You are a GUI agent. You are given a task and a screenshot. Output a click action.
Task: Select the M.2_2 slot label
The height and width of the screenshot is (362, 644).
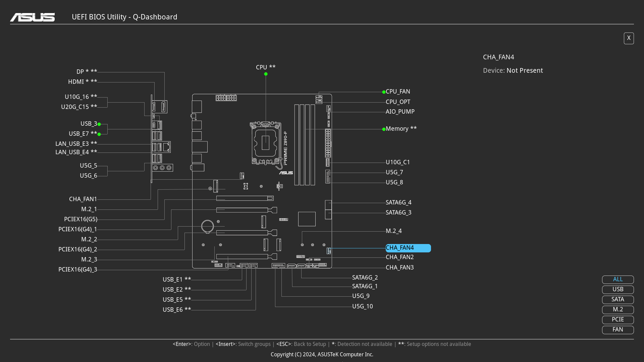(x=89, y=239)
